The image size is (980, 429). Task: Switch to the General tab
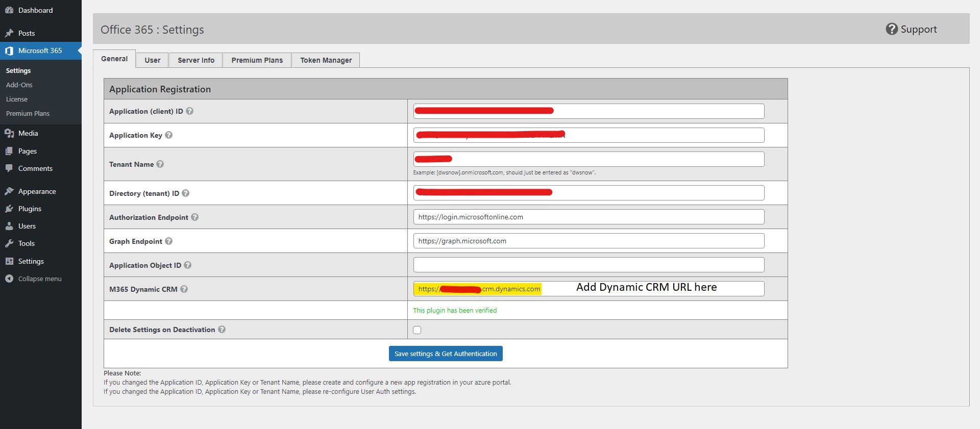click(x=114, y=59)
